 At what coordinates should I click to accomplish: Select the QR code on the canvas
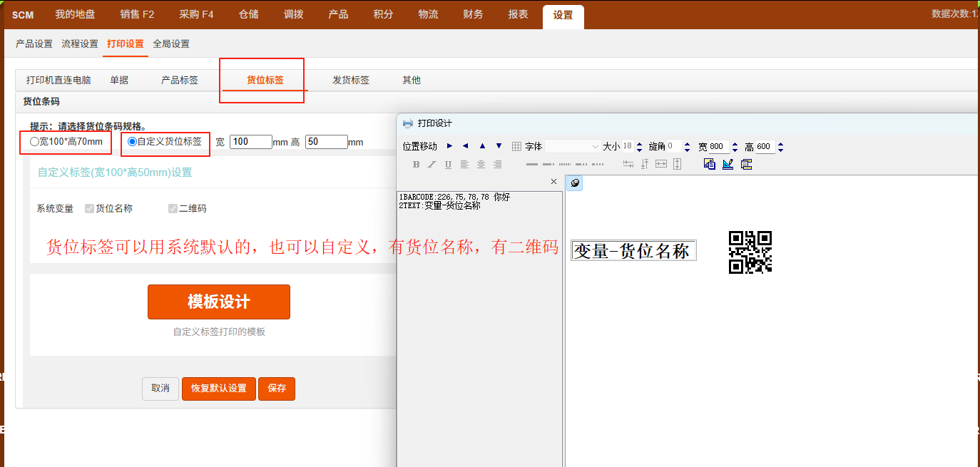[x=750, y=252]
